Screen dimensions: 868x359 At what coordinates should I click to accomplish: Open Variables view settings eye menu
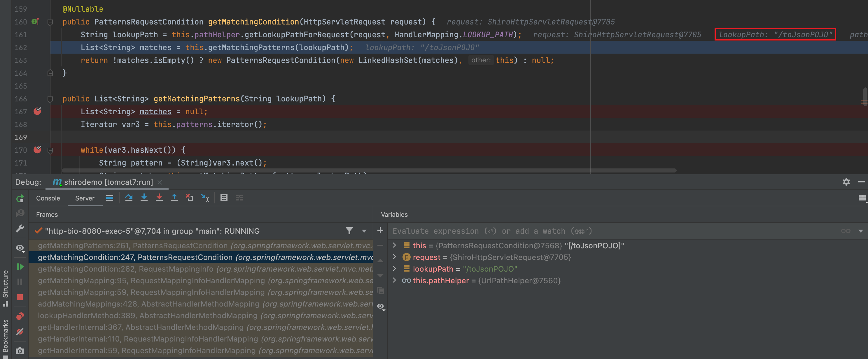click(x=381, y=307)
